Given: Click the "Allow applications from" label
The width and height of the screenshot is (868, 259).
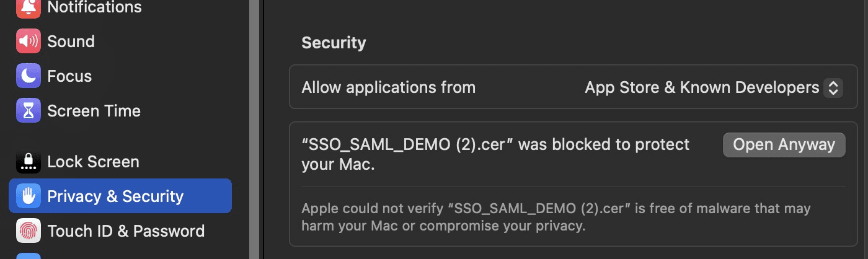Looking at the screenshot, I should coord(388,87).
